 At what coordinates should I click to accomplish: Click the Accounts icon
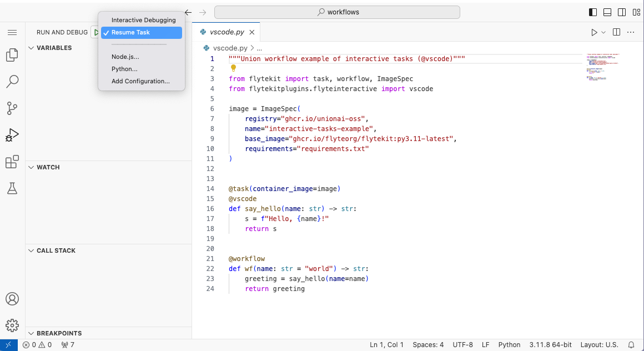point(12,299)
